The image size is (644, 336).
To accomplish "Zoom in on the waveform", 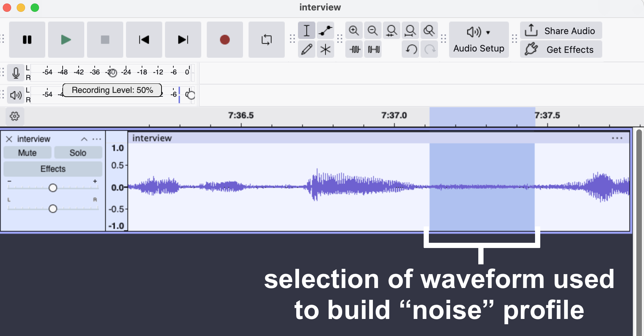I will pyautogui.click(x=354, y=30).
